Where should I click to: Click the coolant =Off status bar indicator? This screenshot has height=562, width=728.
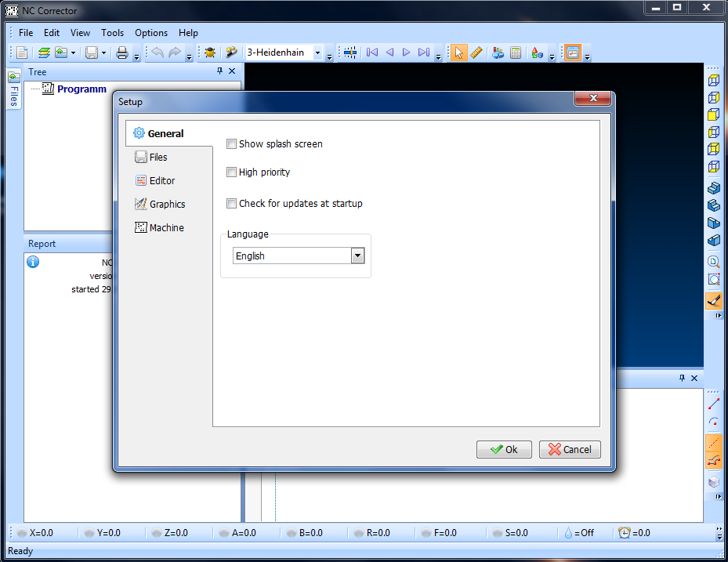[579, 533]
